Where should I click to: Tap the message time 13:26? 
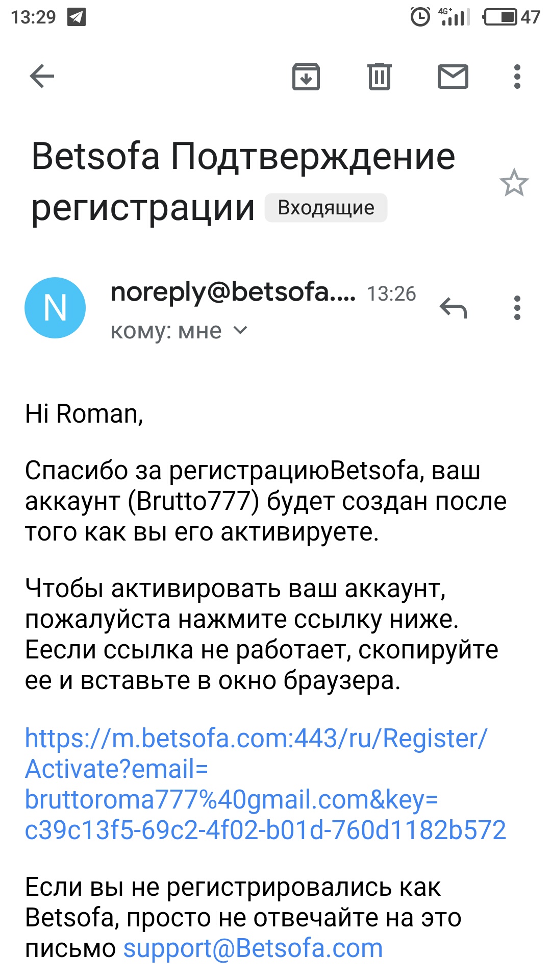click(391, 293)
